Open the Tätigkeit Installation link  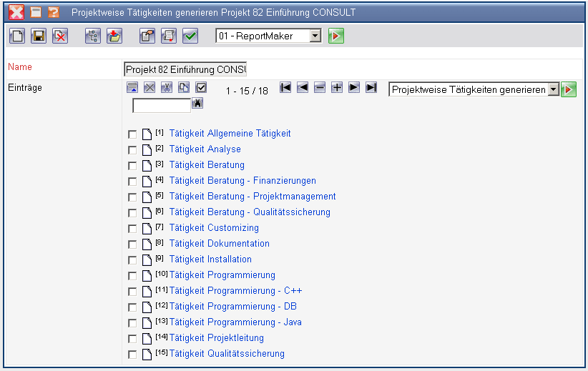210,259
